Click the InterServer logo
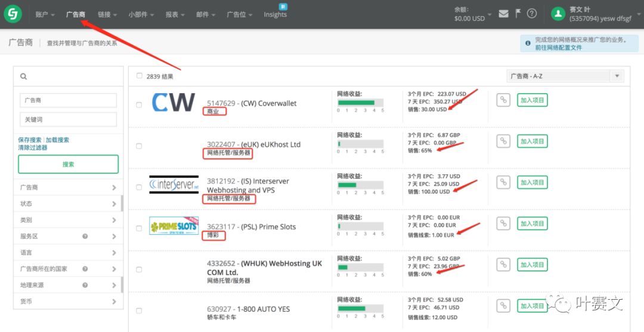This screenshot has width=644, height=332. (174, 185)
